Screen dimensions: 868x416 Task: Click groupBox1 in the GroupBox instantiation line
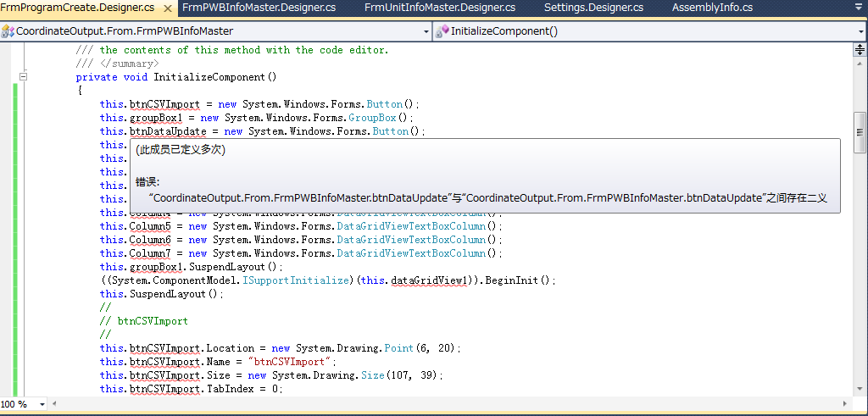pyautogui.click(x=156, y=118)
